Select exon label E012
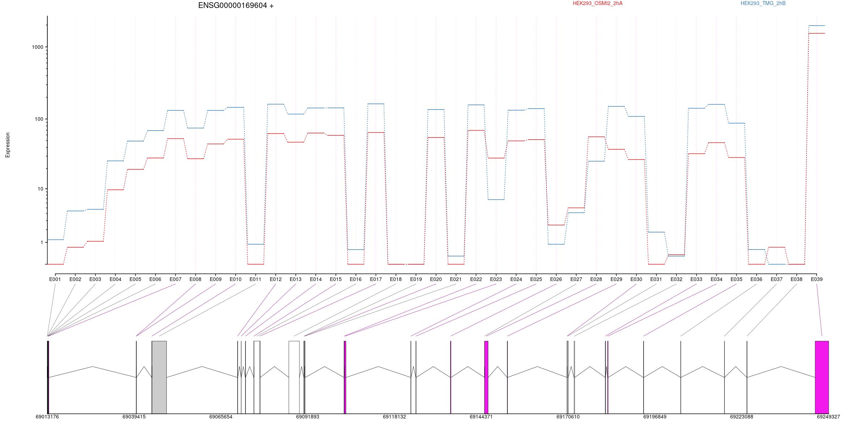 [x=276, y=279]
